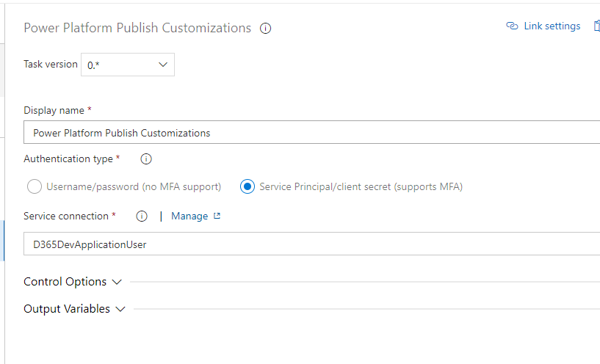Click the chevron beside Output Variables
600x364 pixels.
point(120,309)
